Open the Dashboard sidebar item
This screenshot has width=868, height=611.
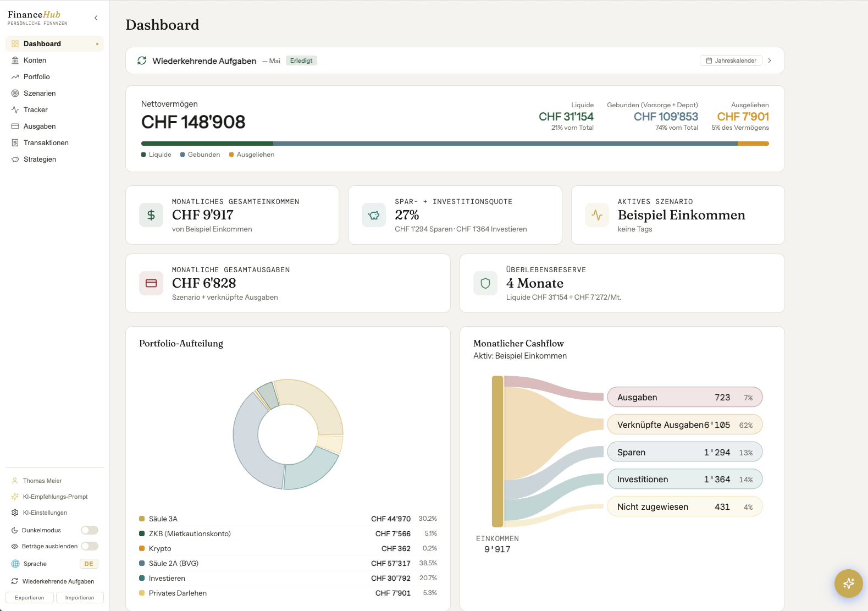(54, 44)
